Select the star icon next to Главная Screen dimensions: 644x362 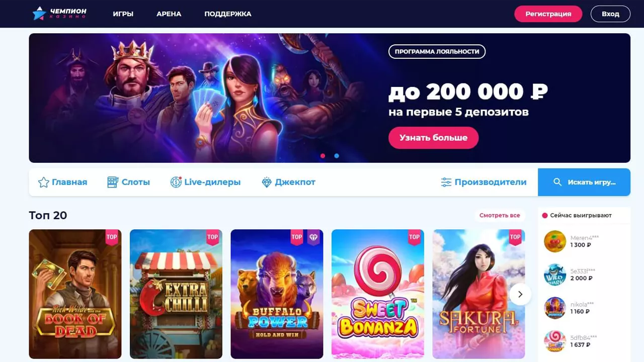44,182
